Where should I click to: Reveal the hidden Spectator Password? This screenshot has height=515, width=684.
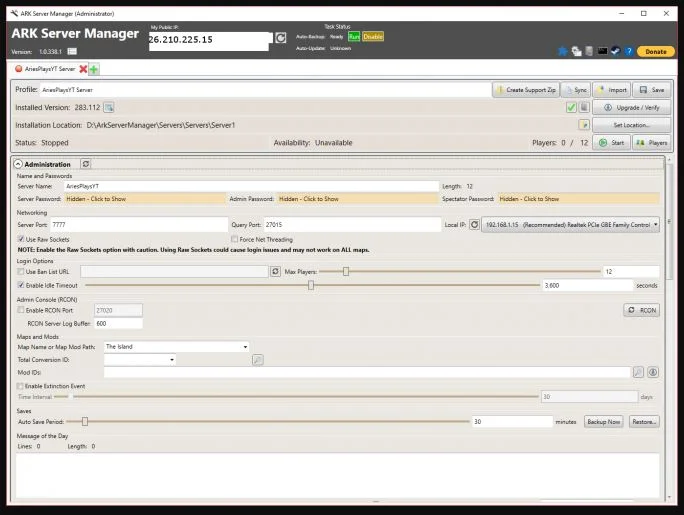tap(578, 199)
